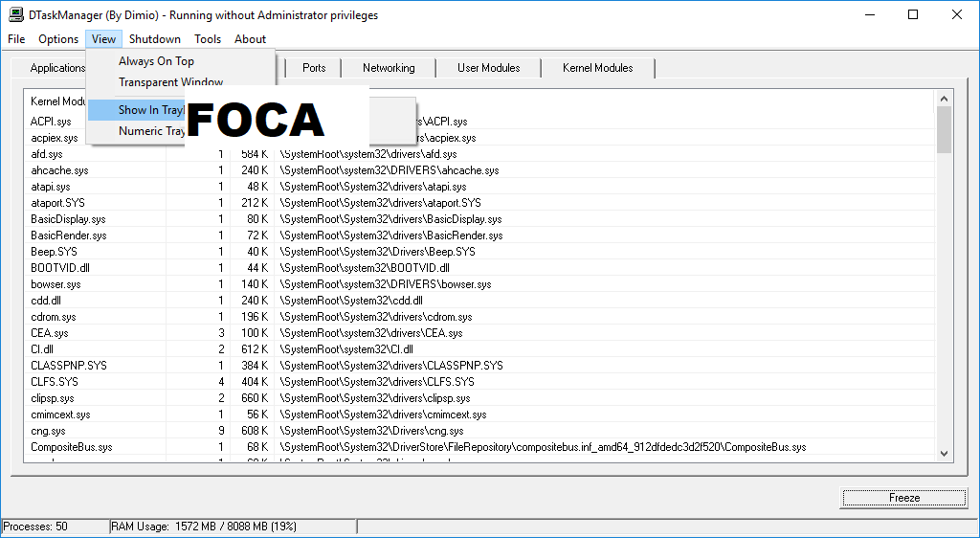Open the Options menu
The height and width of the screenshot is (538, 980).
pyautogui.click(x=58, y=38)
